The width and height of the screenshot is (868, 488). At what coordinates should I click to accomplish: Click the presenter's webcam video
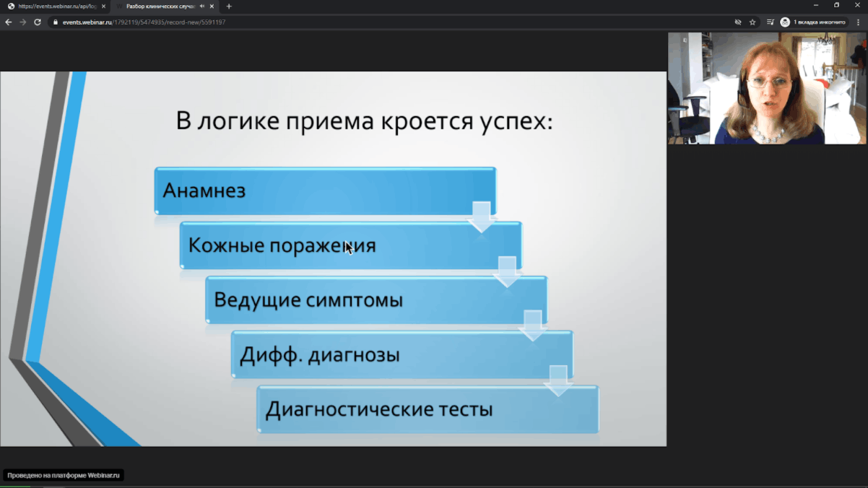pos(767,88)
